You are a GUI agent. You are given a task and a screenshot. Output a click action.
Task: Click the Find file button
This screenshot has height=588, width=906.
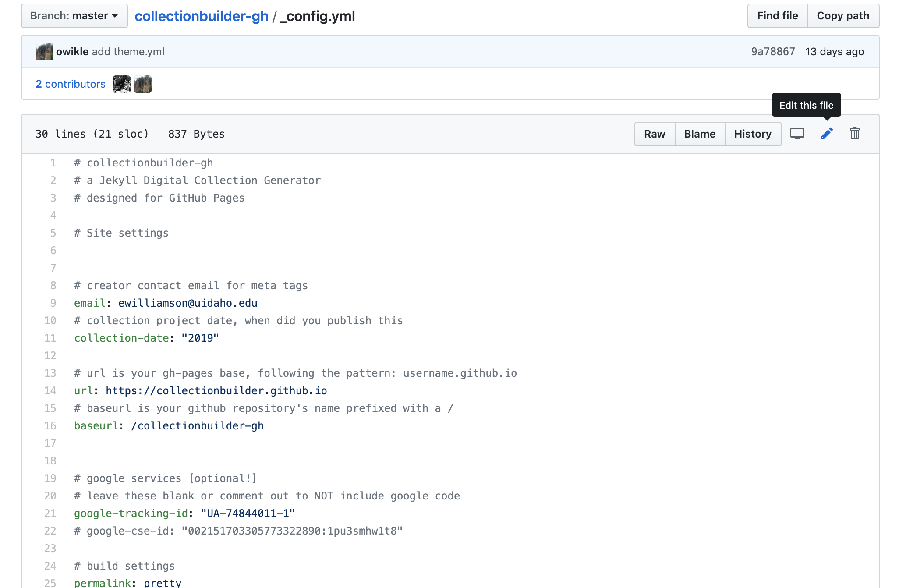point(777,16)
